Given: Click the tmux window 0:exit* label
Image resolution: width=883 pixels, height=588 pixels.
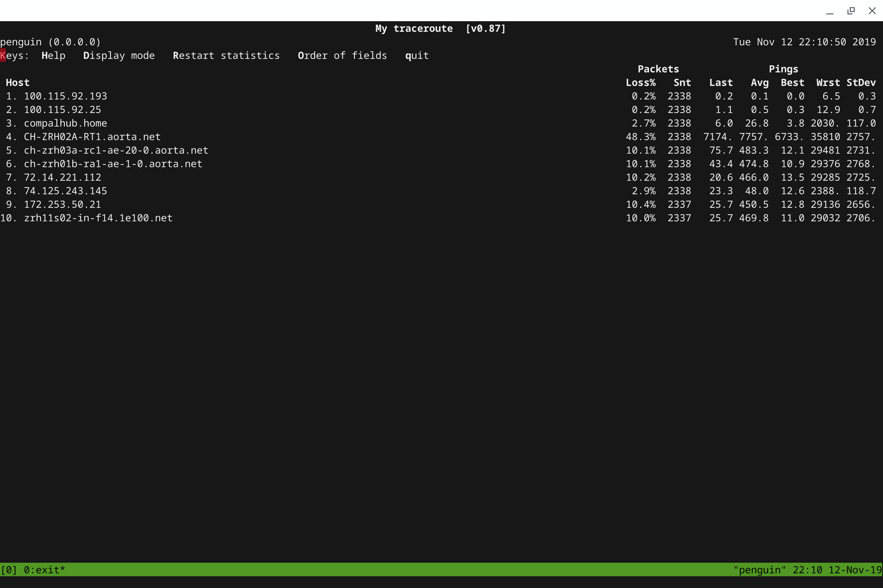Looking at the screenshot, I should click(x=44, y=570).
